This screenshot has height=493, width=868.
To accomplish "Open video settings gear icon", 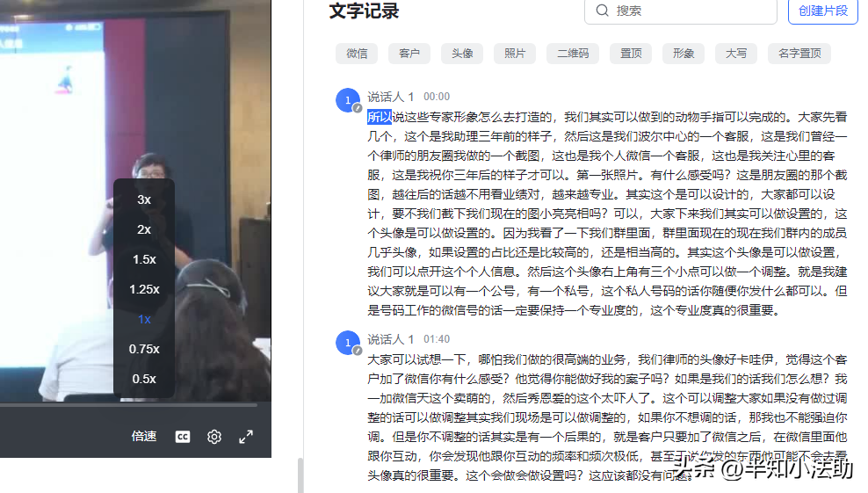I will 214,437.
